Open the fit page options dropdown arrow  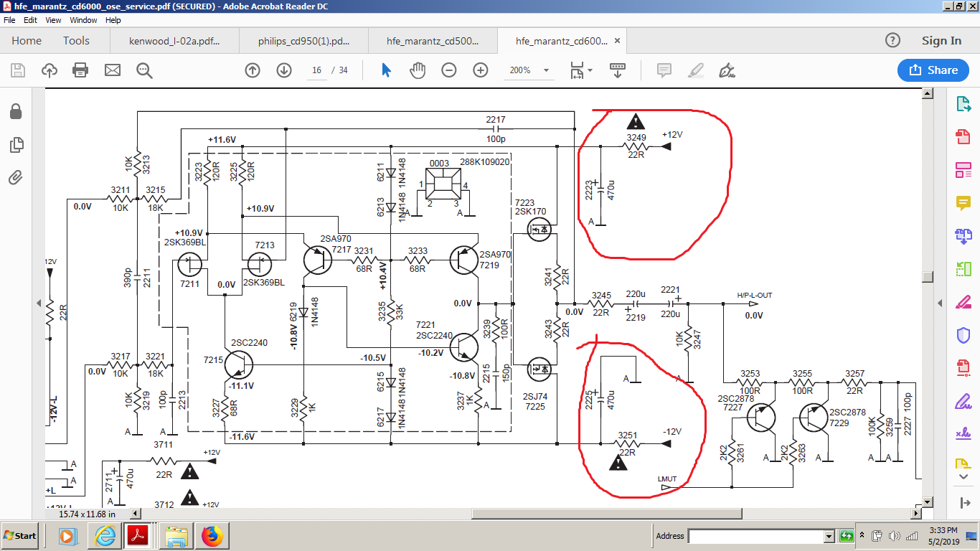click(590, 70)
